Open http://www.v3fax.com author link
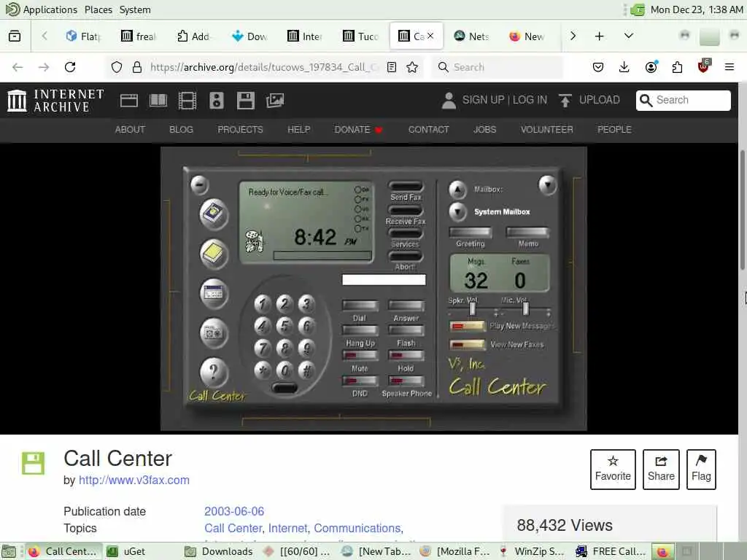747x560 pixels. (x=134, y=480)
